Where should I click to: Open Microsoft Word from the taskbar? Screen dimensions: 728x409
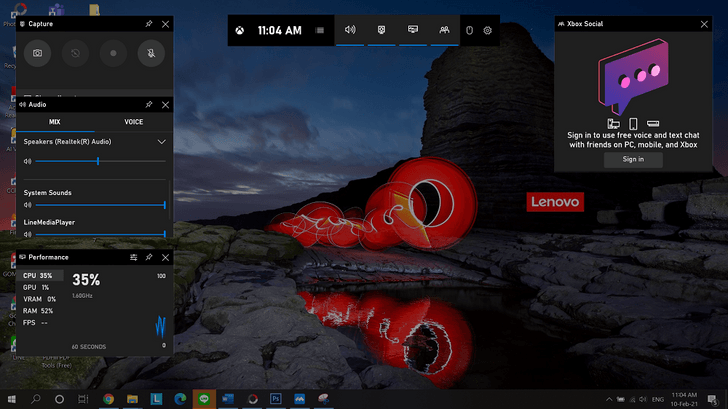click(228, 399)
